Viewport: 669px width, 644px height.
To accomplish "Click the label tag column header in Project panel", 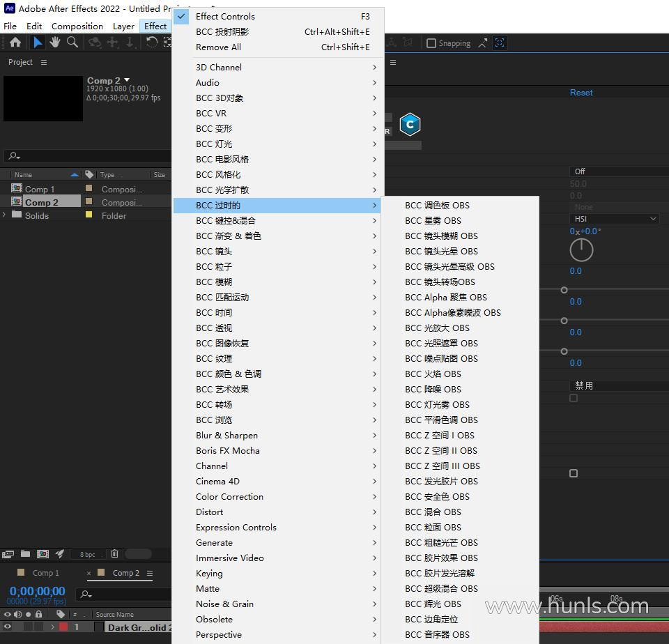I will [89, 174].
